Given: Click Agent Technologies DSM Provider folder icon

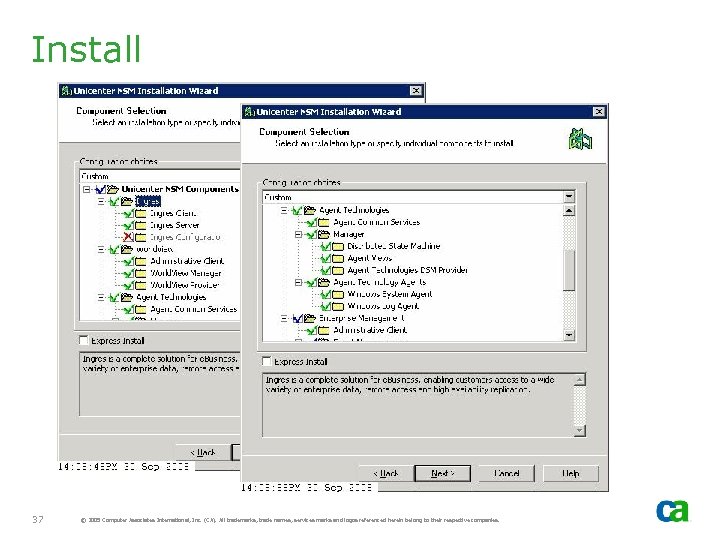Looking at the screenshot, I should 338,270.
